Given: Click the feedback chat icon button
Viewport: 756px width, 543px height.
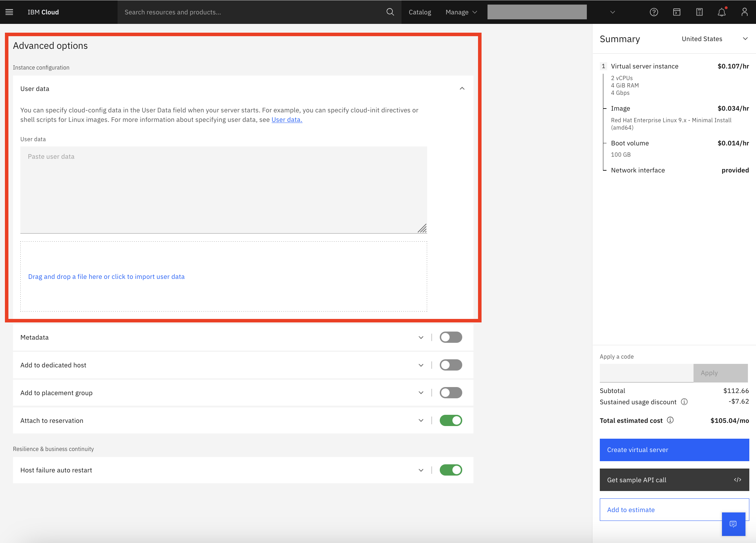Looking at the screenshot, I should 733,524.
